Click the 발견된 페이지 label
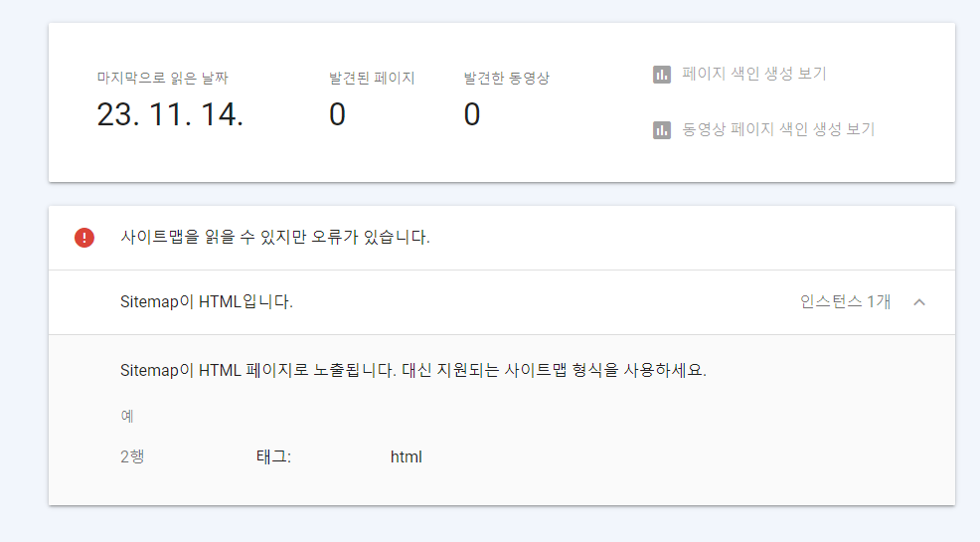 coord(372,79)
